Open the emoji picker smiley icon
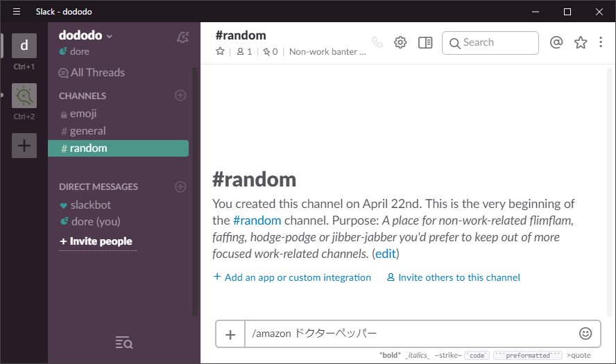 (x=585, y=333)
